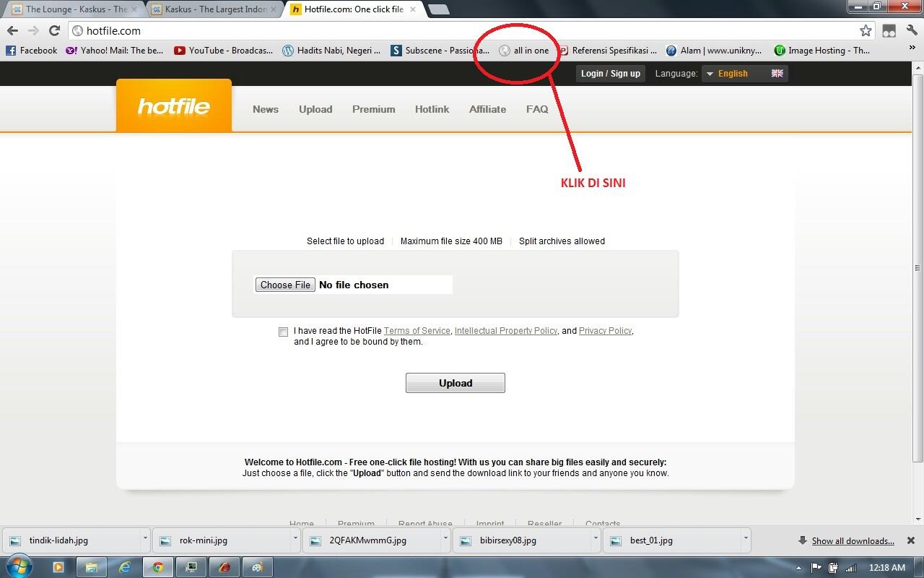Viewport: 924px width, 578px height.
Task: Show hidden tray icons arrow
Action: 798,567
